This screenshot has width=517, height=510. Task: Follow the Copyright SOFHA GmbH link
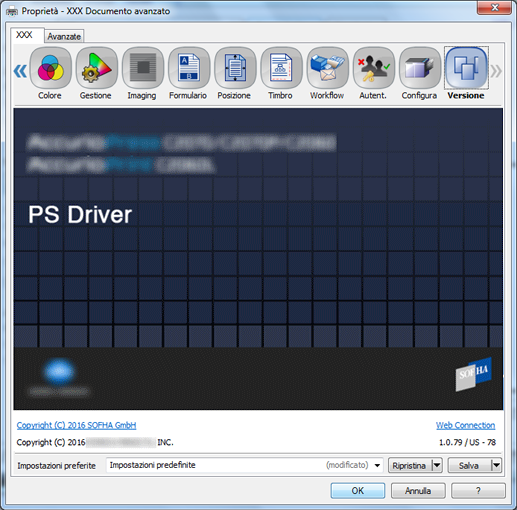[x=76, y=425]
